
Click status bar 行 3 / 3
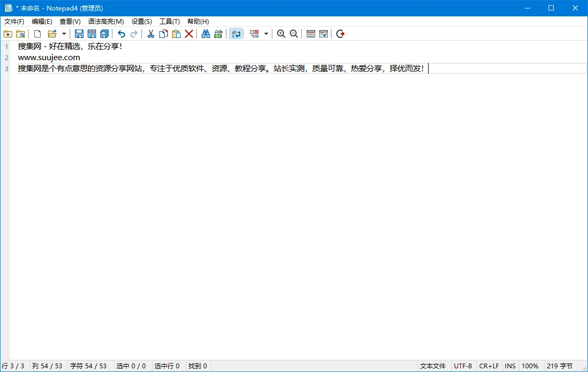point(13,366)
